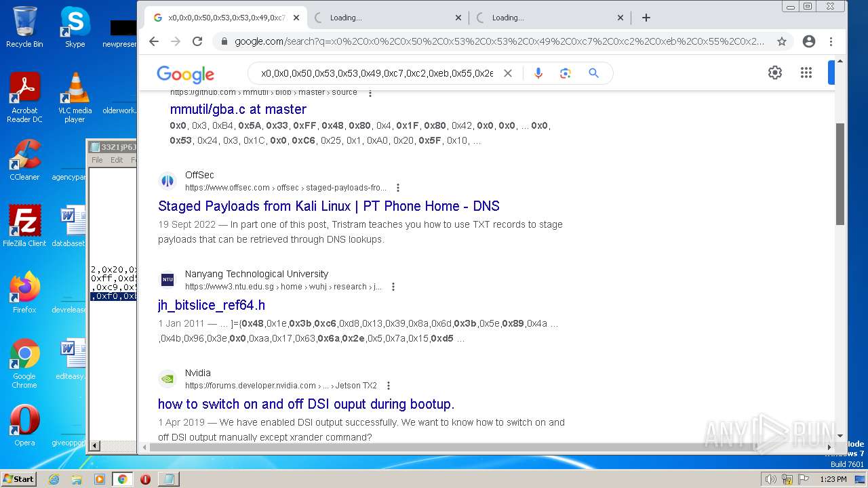The width and height of the screenshot is (868, 488).
Task: Open Staged Payloads from Kali Linux result
Action: click(329, 206)
